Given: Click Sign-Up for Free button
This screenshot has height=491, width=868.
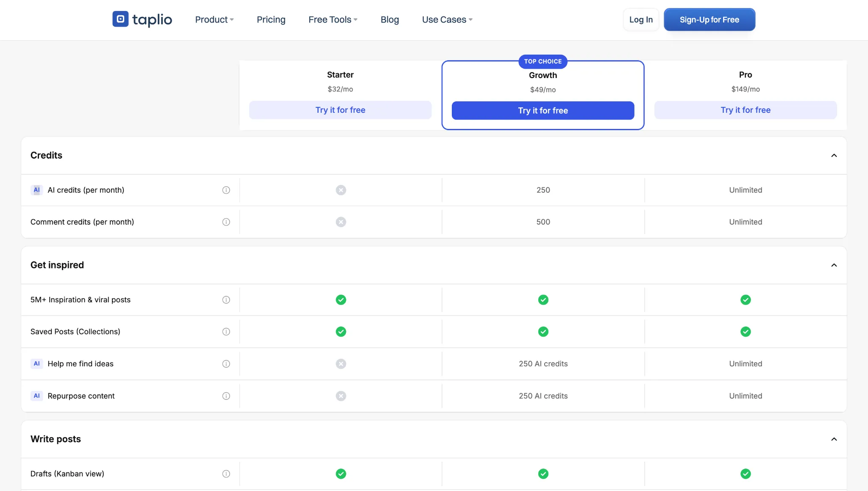Looking at the screenshot, I should (x=709, y=20).
